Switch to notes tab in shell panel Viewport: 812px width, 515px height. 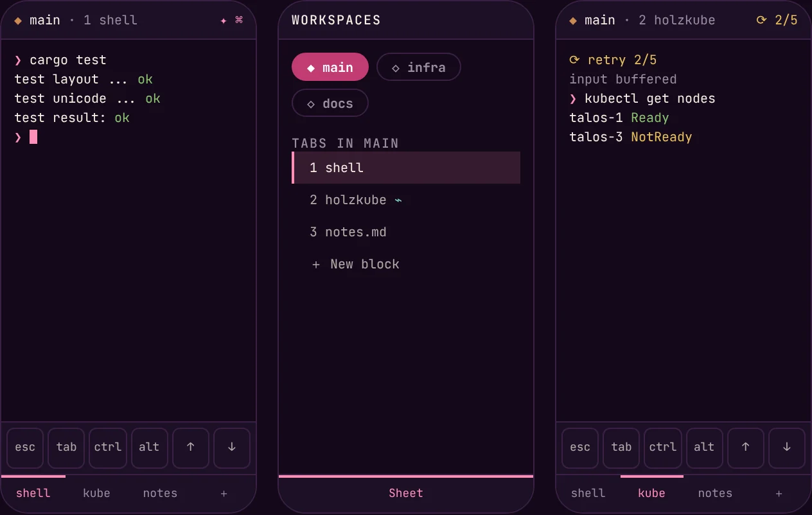pyautogui.click(x=160, y=493)
